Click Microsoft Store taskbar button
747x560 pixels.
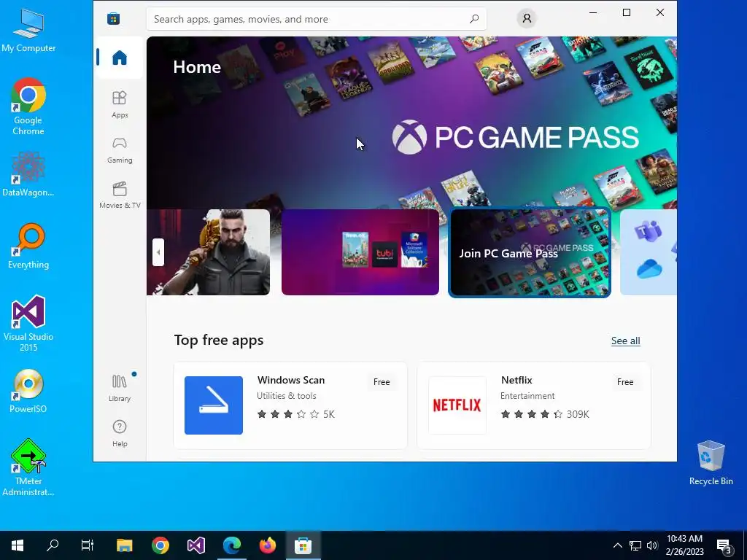[x=303, y=545]
